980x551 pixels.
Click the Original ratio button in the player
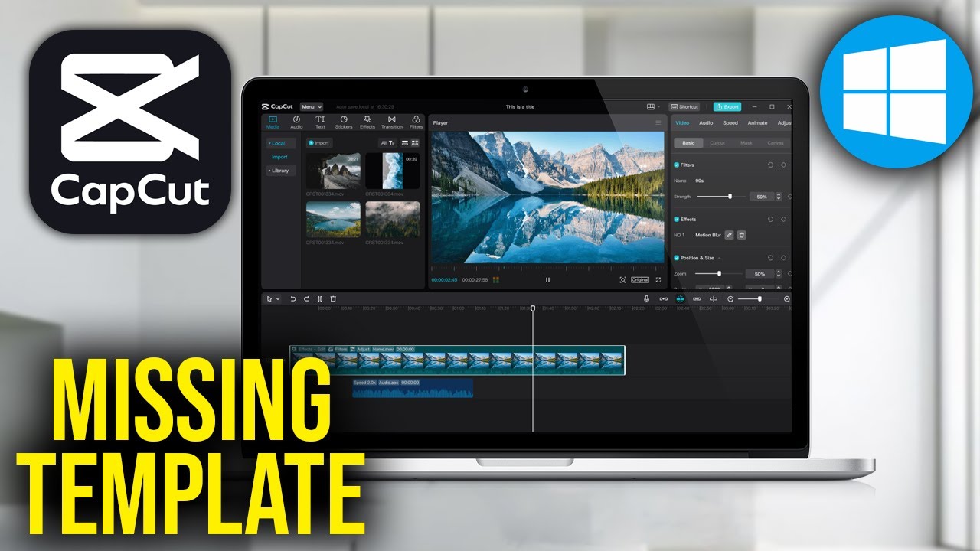click(x=640, y=280)
